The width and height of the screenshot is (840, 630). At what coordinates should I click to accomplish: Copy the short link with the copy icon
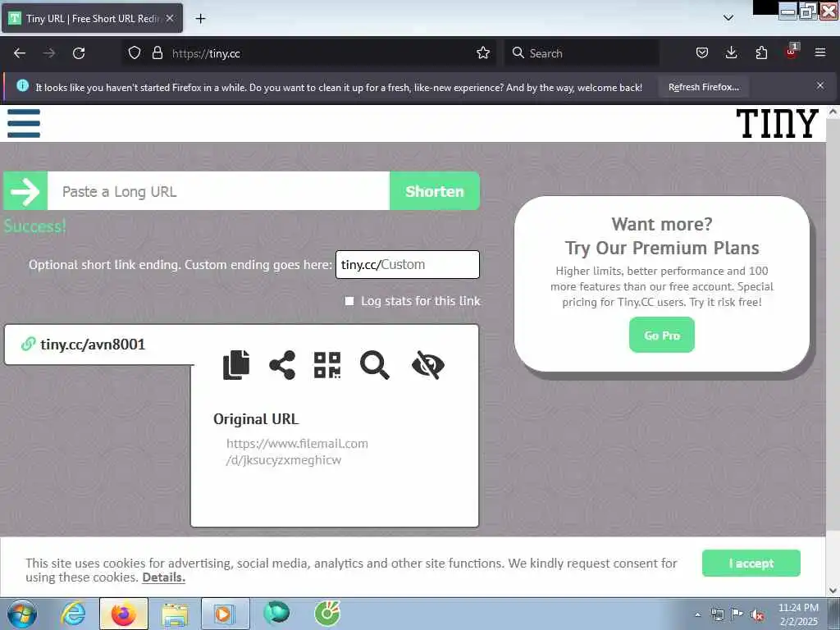(x=236, y=365)
